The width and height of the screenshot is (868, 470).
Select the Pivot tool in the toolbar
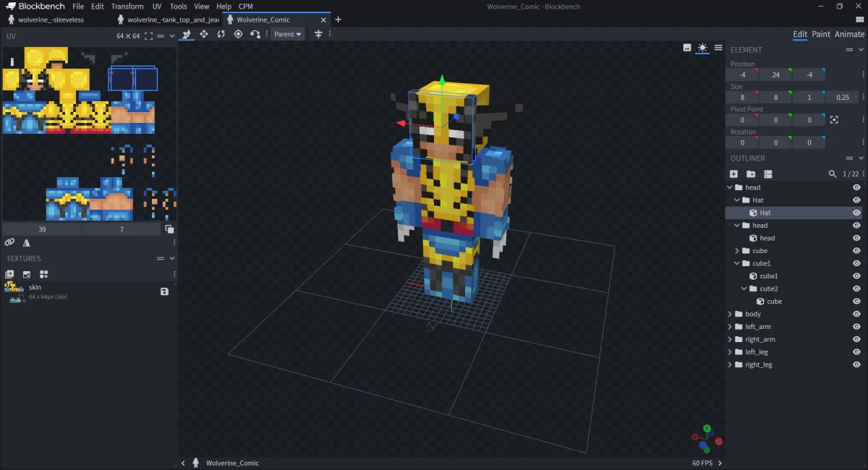pyautogui.click(x=238, y=34)
